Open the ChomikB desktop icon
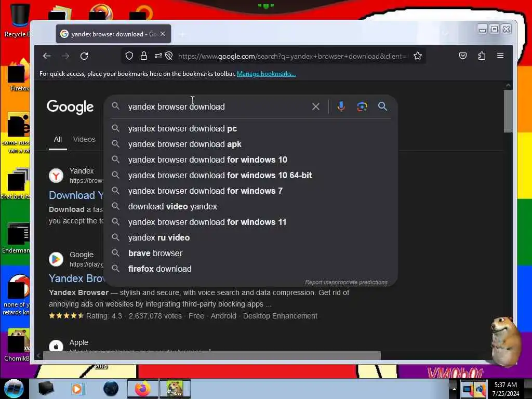 click(17, 345)
